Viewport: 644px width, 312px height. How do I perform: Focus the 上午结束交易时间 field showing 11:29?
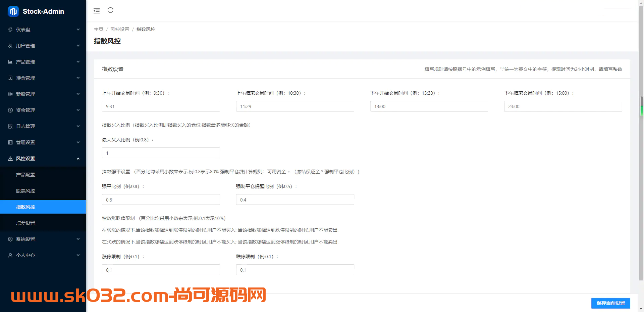295,106
